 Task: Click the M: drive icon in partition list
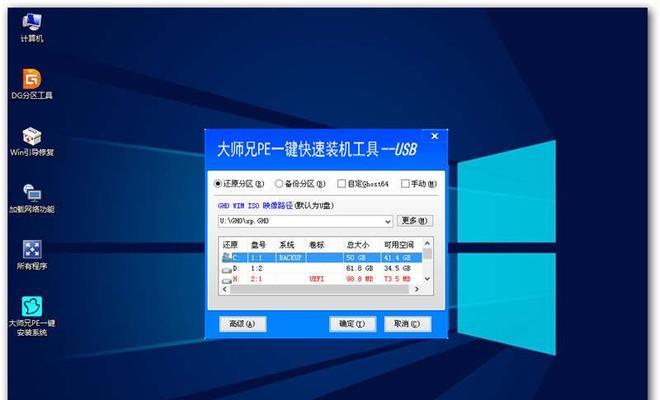pos(227,279)
